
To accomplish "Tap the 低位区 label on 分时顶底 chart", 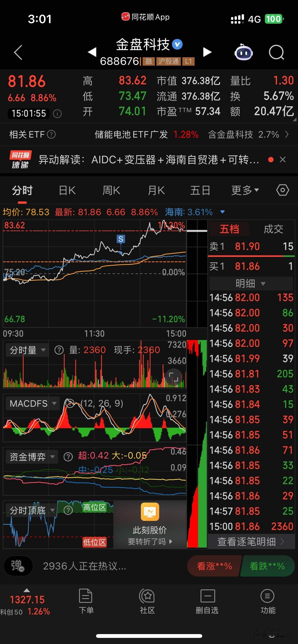I will point(94,542).
